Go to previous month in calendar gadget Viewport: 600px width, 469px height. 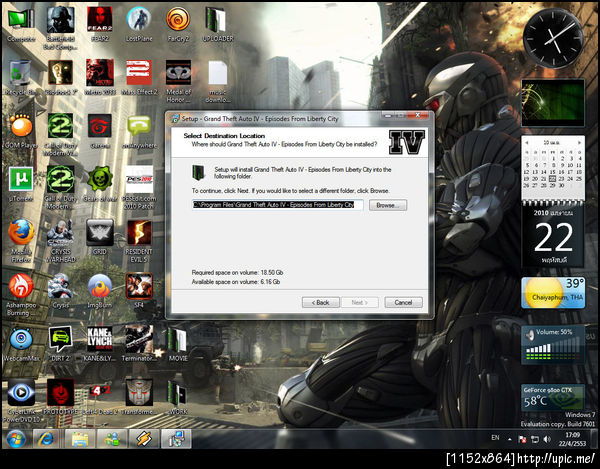[527, 142]
